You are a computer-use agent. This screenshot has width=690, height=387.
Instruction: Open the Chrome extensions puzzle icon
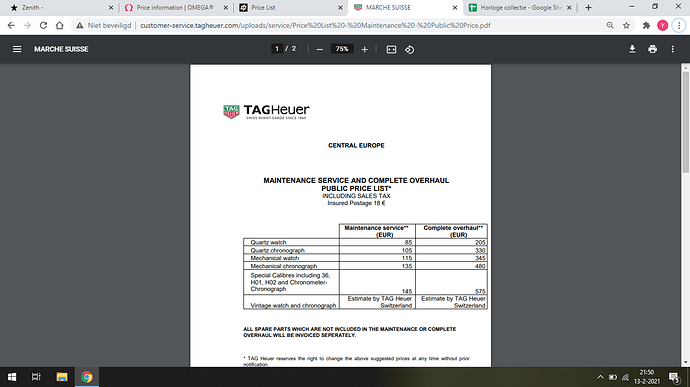coord(646,26)
